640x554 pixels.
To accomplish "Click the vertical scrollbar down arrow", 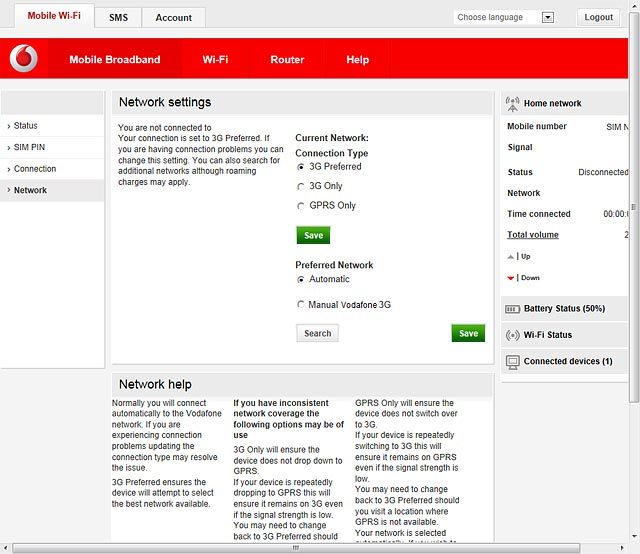I will coord(634,536).
